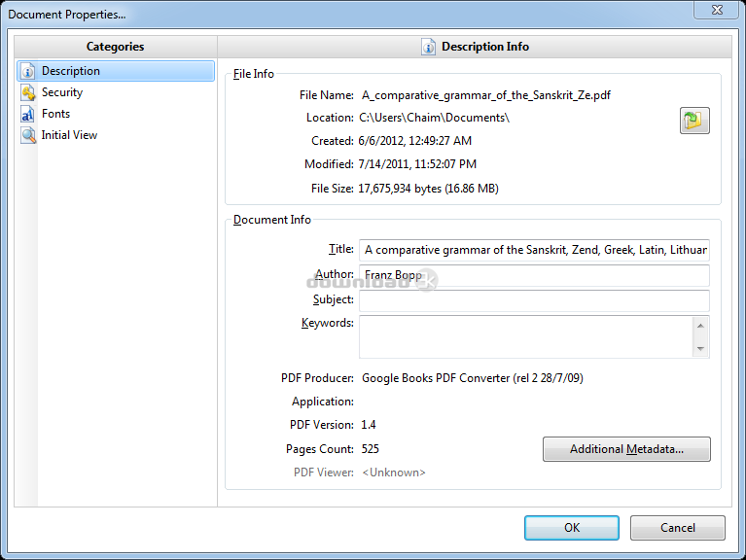Open the file's containing folder icon button
The height and width of the screenshot is (560, 746).
[694, 121]
